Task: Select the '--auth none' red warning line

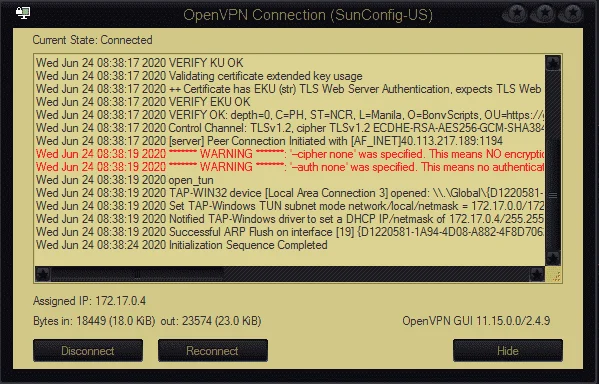Action: click(290, 167)
